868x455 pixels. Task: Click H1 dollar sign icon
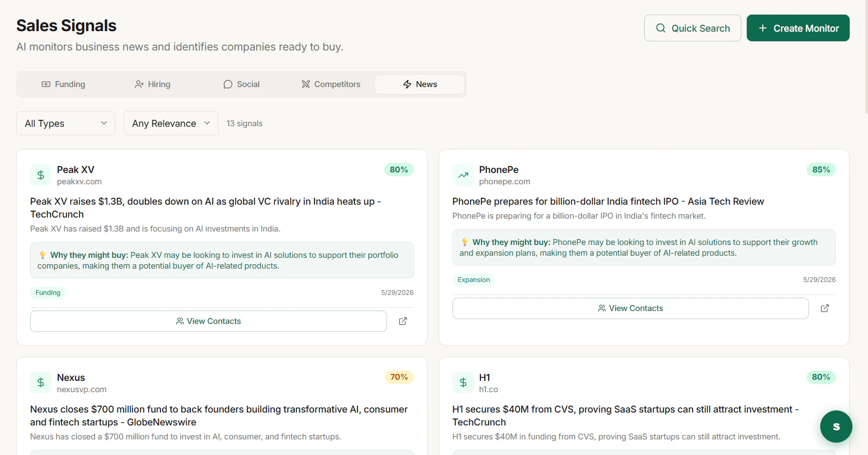(x=463, y=383)
